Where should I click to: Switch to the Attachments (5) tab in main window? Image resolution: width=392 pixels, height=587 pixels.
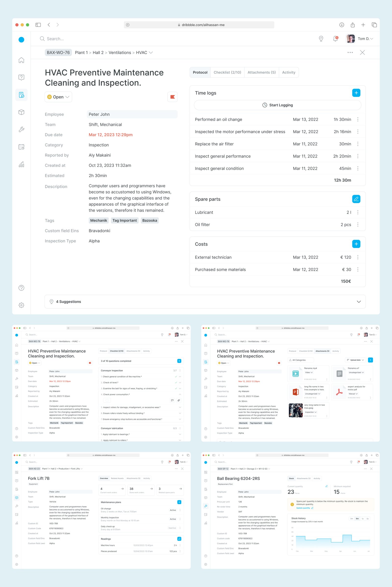coord(261,73)
